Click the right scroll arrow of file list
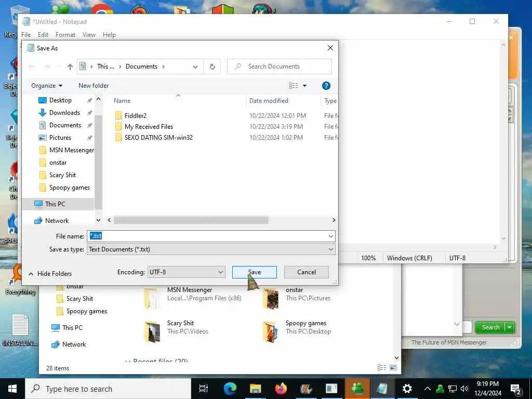The height and width of the screenshot is (399, 532). 334,220
